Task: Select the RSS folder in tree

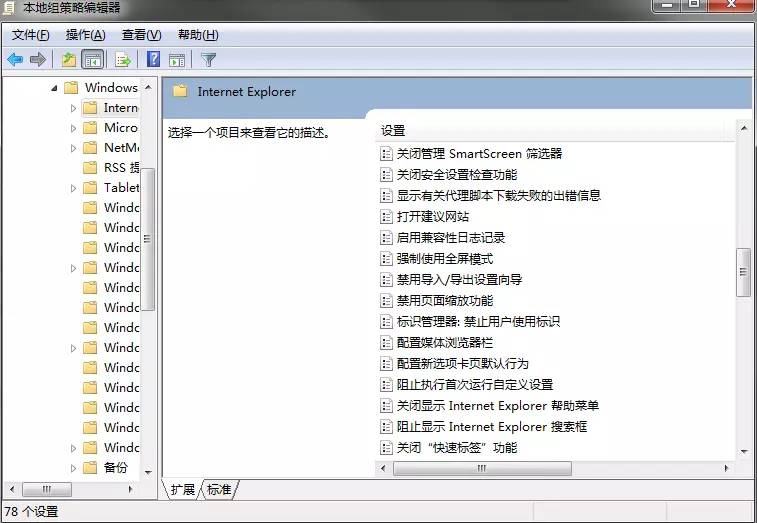Action: pyautogui.click(x=121, y=168)
